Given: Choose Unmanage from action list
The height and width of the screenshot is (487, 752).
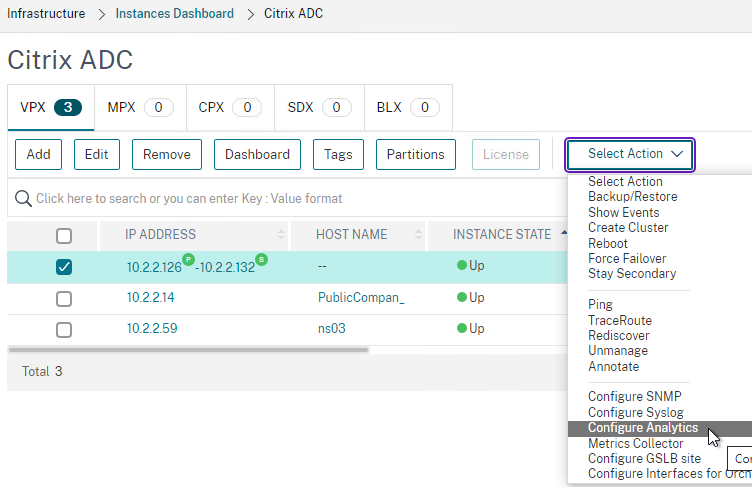Looking at the screenshot, I should tap(618, 351).
